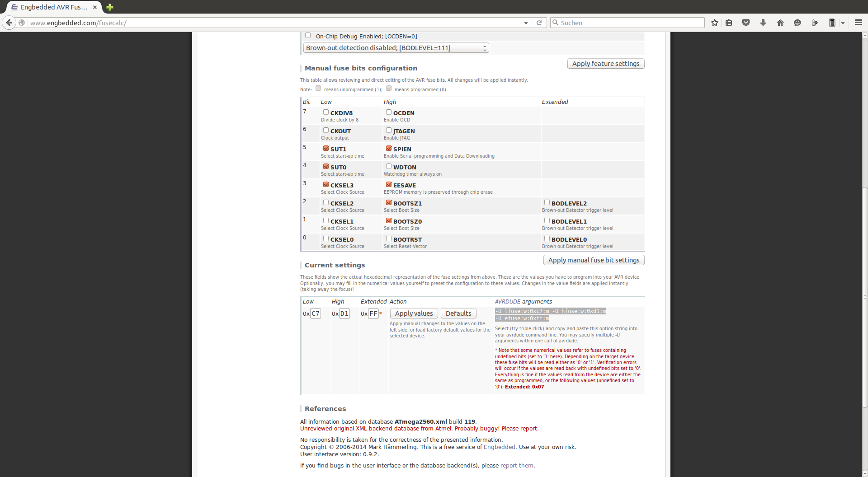Check the BODLEVEL1 fuse bit
Screen dimensions: 868x477
(547, 221)
